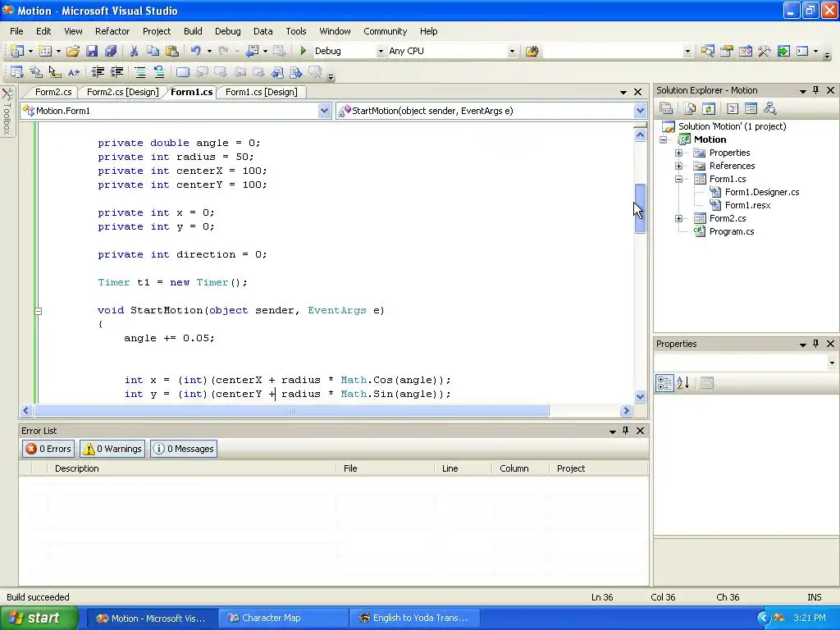Open the Debug configuration dropdown
Screen dimensions: 840x630
coord(381,52)
